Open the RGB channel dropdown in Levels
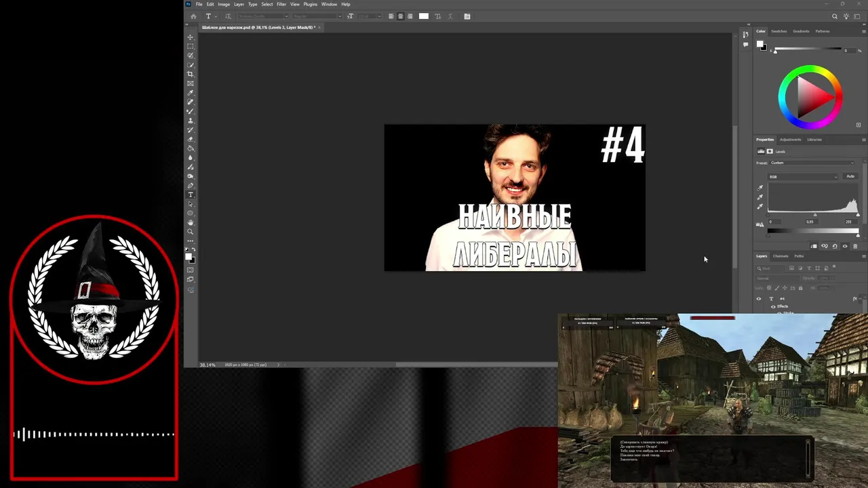 click(x=803, y=177)
